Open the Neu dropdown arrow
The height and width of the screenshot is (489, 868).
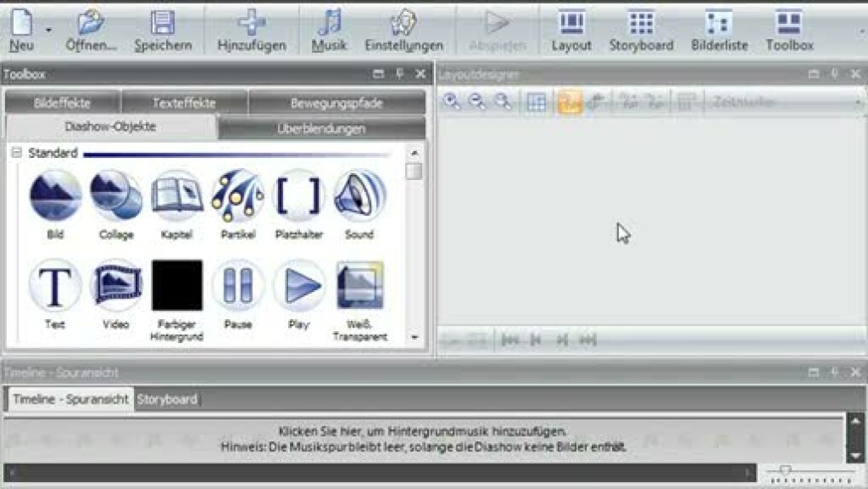[x=48, y=30]
